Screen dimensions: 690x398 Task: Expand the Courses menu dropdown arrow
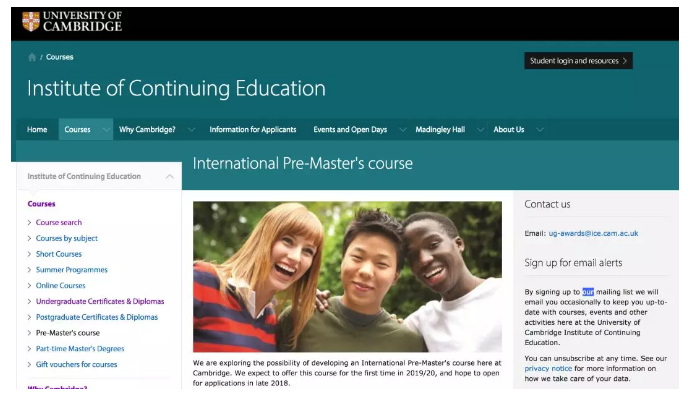point(106,129)
